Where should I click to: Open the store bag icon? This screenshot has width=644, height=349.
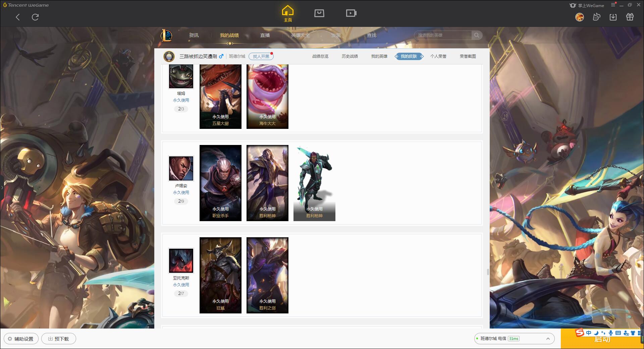click(319, 13)
